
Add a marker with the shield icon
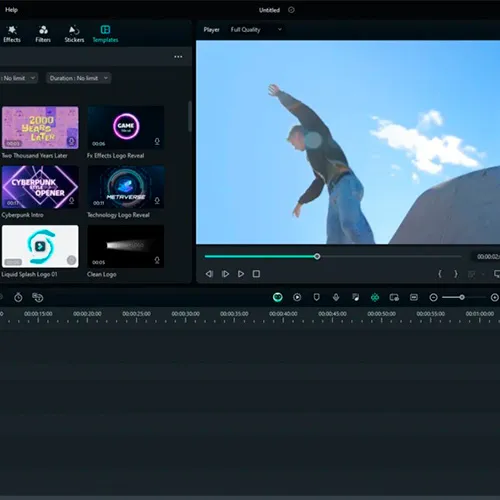pyautogui.click(x=317, y=297)
